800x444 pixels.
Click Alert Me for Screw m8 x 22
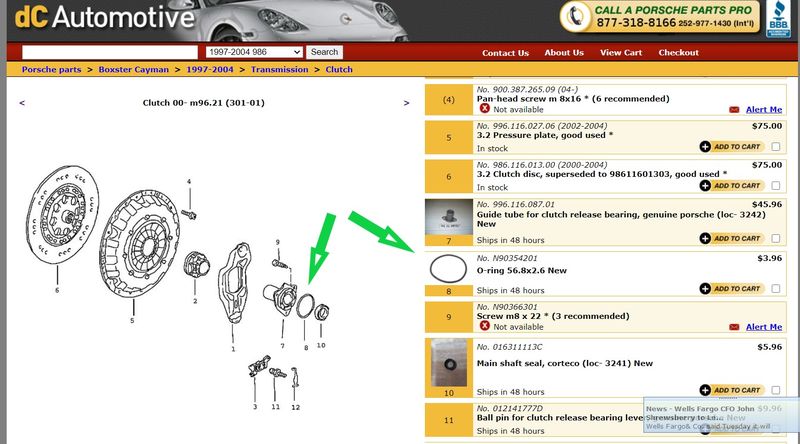coord(764,327)
